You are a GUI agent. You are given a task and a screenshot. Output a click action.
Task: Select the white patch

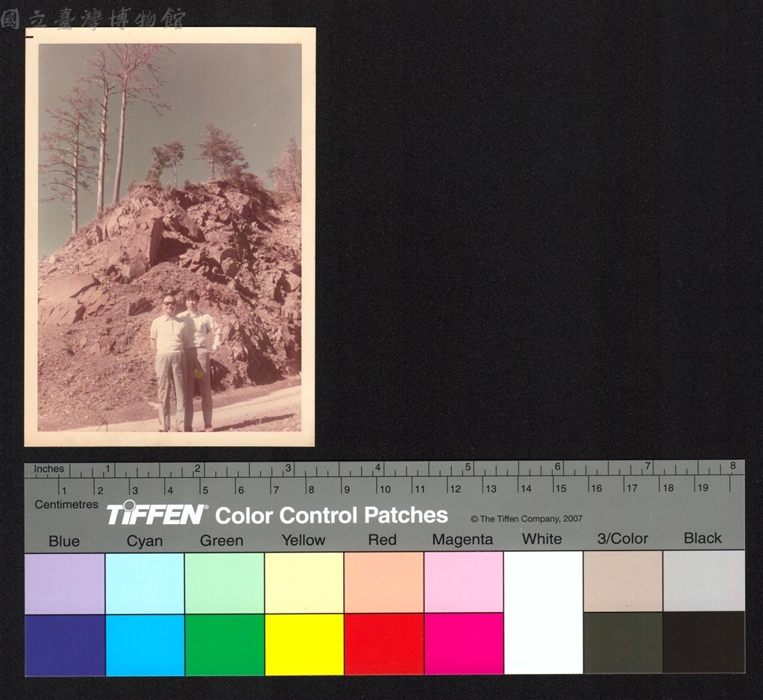click(544, 613)
